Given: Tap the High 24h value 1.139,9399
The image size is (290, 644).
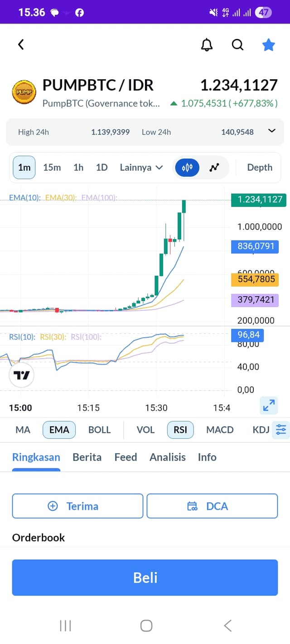Looking at the screenshot, I should (110, 132).
